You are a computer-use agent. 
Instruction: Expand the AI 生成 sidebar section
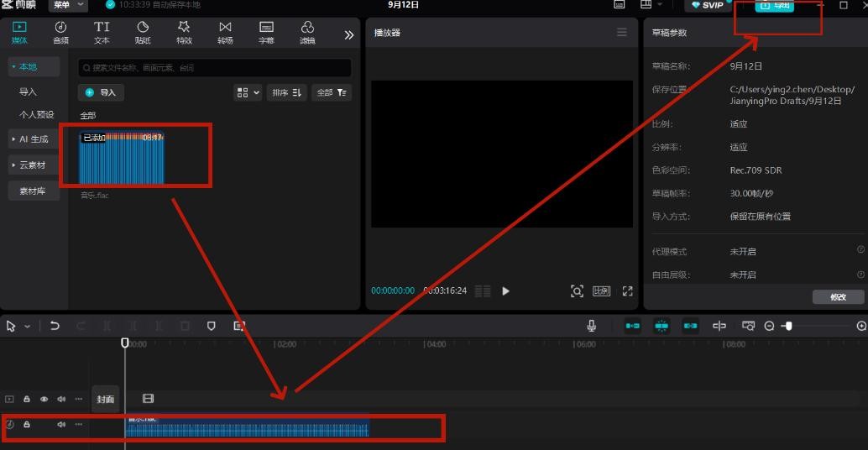[34, 139]
